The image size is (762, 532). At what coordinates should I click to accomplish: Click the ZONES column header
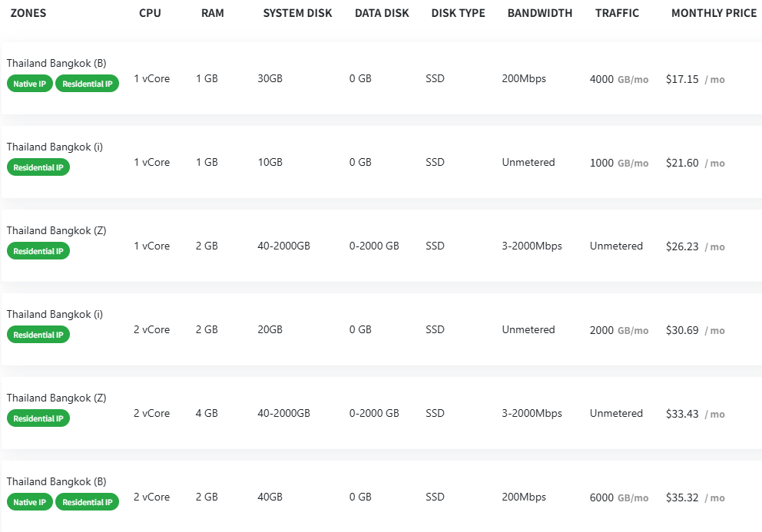tap(28, 13)
